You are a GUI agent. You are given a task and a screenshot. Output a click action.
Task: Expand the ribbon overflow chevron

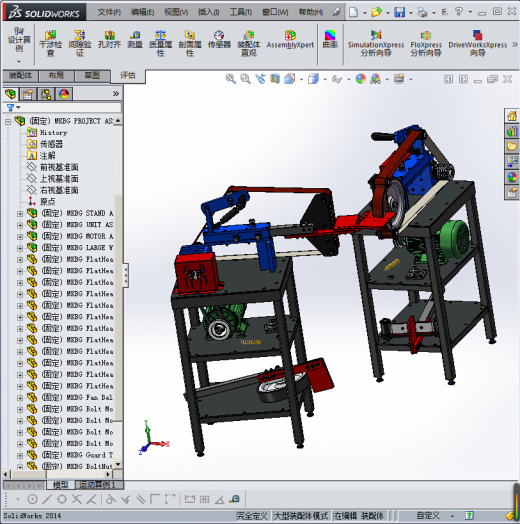tap(515, 44)
